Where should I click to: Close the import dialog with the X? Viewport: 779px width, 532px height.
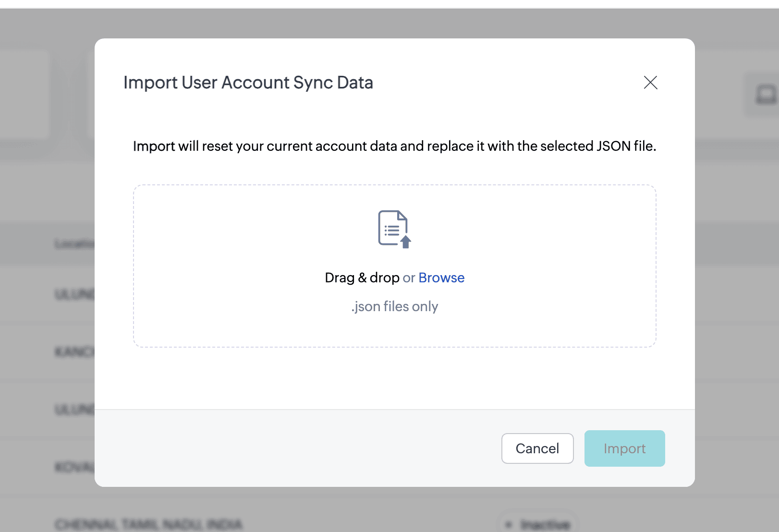[x=650, y=83]
